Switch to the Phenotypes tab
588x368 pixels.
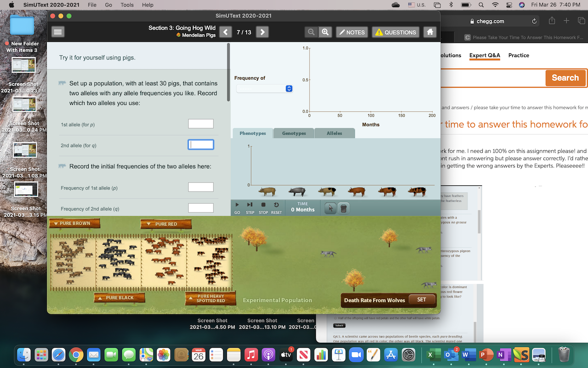coord(253,133)
